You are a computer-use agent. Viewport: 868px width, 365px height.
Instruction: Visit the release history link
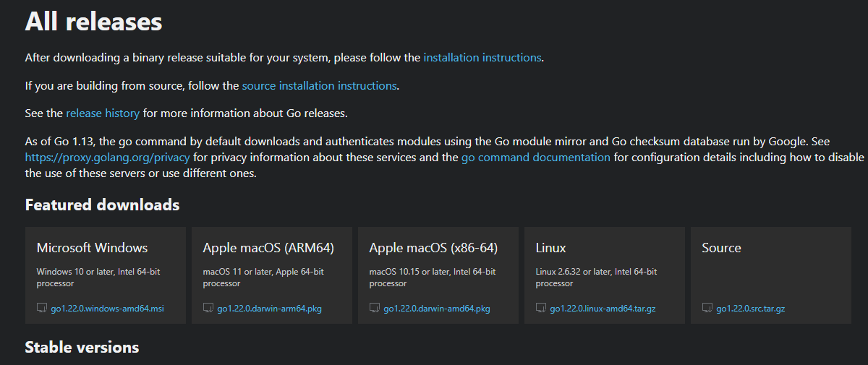click(x=103, y=113)
